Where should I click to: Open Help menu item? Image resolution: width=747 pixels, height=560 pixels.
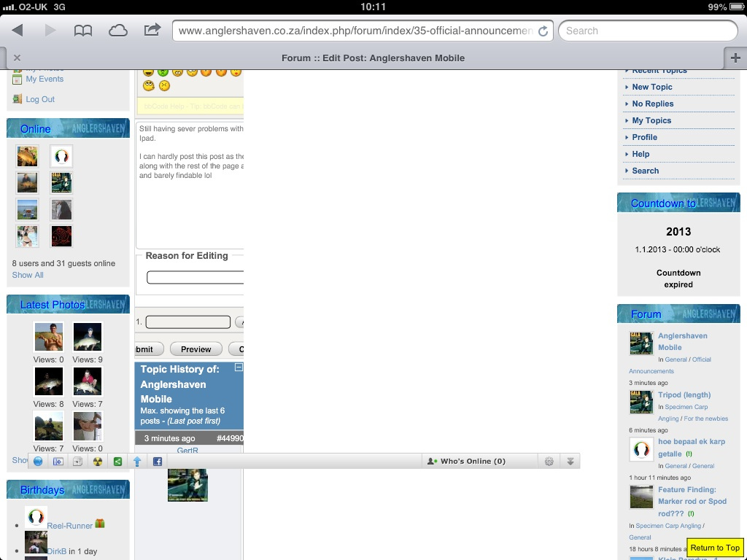pos(640,154)
